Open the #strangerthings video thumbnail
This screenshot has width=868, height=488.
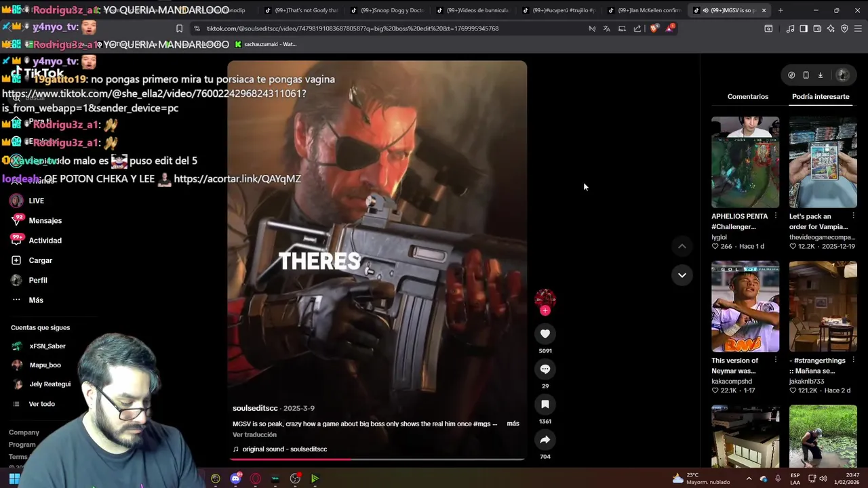823,306
